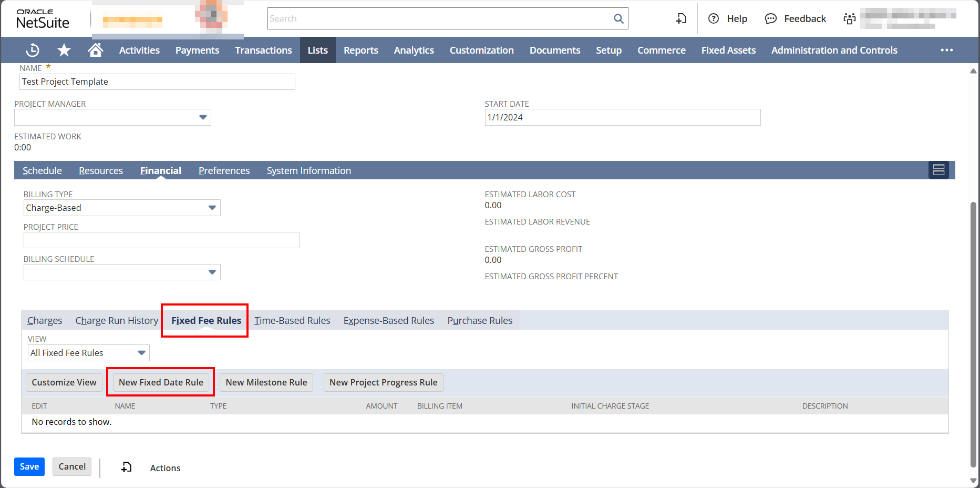Open the Preferences subtab
Image resolution: width=980 pixels, height=488 pixels.
coord(224,171)
